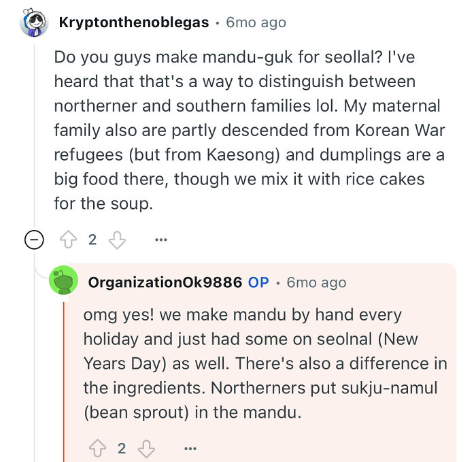Viewport: 476px width, 462px height.
Task: Click the 6mo ago timestamp on Kryptonthenoblegas's comment
Action: [x=256, y=22]
